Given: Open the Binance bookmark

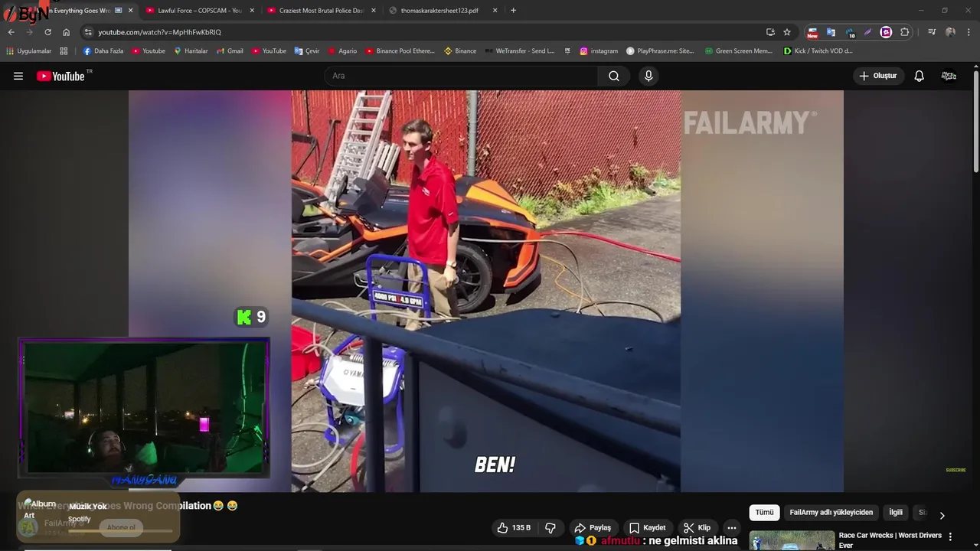Looking at the screenshot, I should click(x=460, y=51).
